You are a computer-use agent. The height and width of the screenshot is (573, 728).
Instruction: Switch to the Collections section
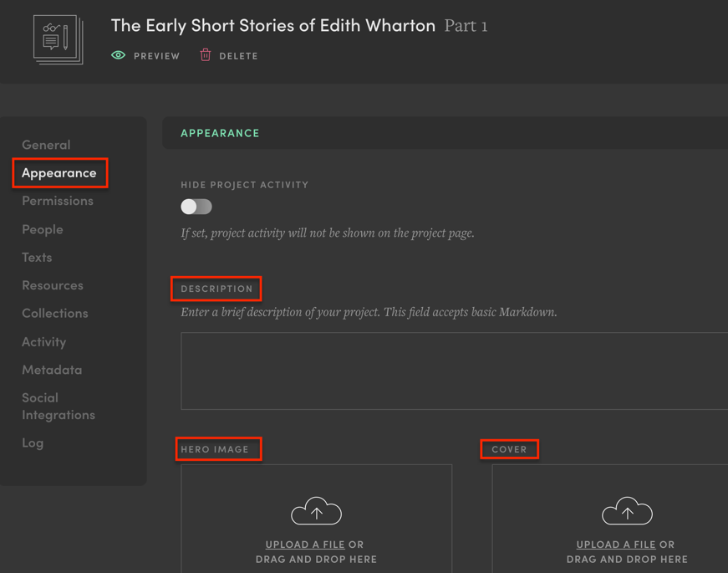click(x=55, y=313)
